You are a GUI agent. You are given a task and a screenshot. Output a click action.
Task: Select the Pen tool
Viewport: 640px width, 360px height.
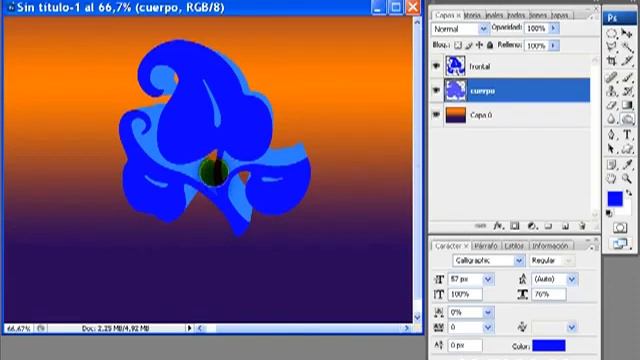click(611, 134)
